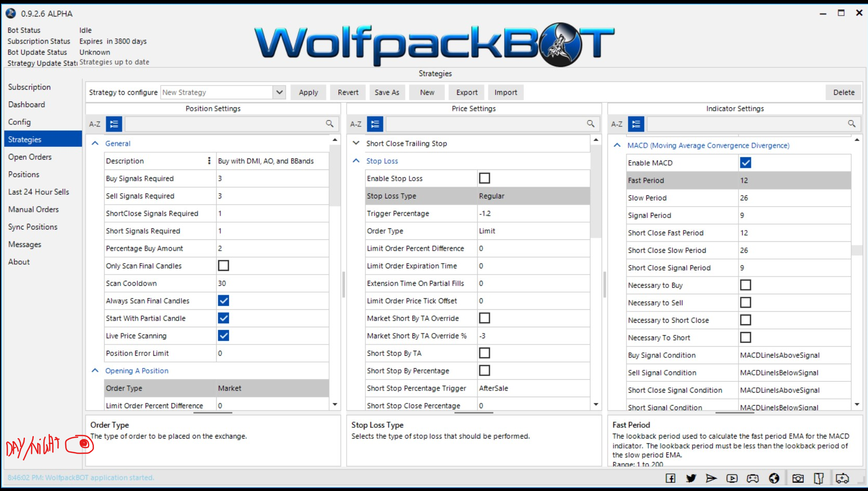This screenshot has width=868, height=491.
Task: Sort Position Settings alphabetically with A-Z
Action: (x=95, y=124)
